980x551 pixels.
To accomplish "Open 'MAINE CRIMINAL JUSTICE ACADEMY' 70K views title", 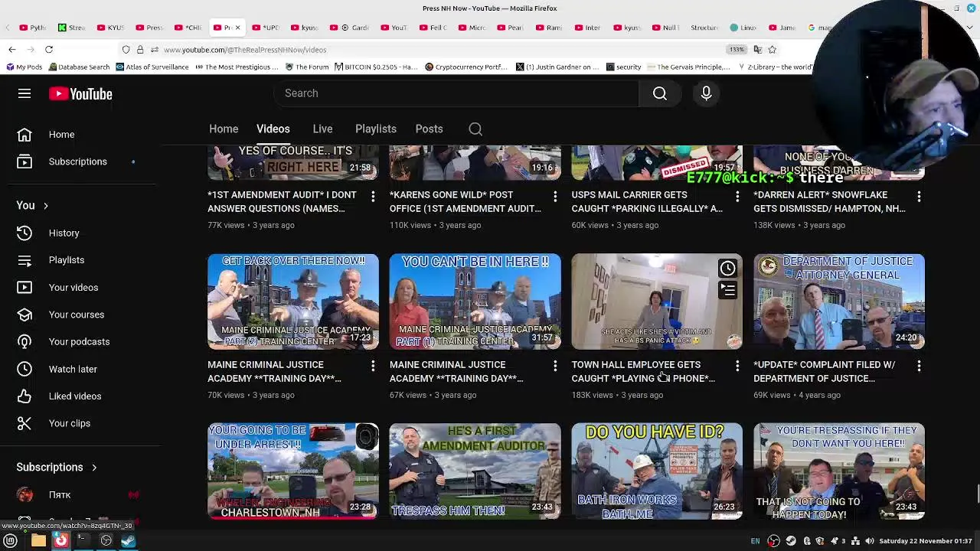I will [x=274, y=372].
